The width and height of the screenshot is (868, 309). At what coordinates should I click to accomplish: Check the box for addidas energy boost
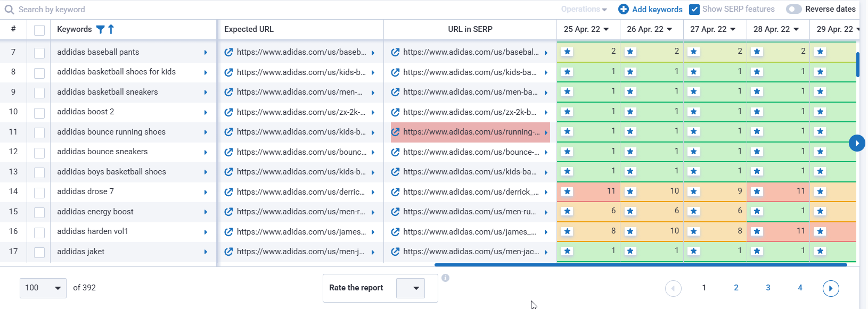[x=39, y=212]
